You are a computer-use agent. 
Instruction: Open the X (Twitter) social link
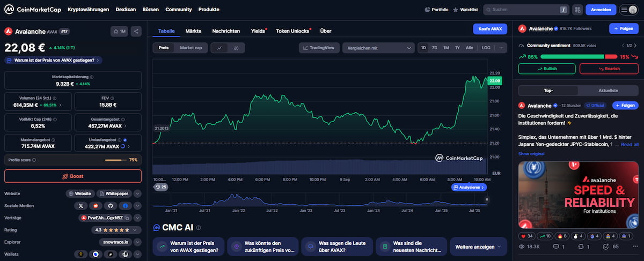(81, 205)
